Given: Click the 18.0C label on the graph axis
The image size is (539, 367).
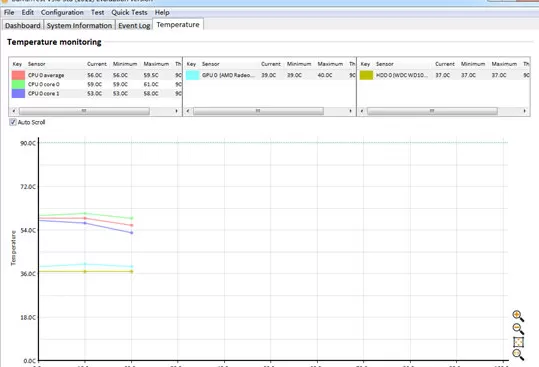Looking at the screenshot, I should click(x=28, y=318).
